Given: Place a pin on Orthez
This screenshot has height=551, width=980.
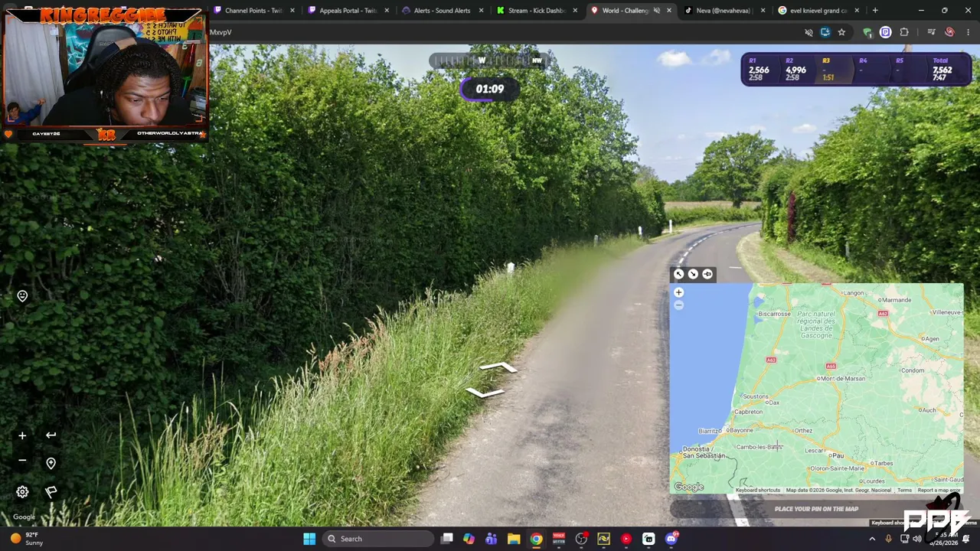Looking at the screenshot, I should (803, 430).
